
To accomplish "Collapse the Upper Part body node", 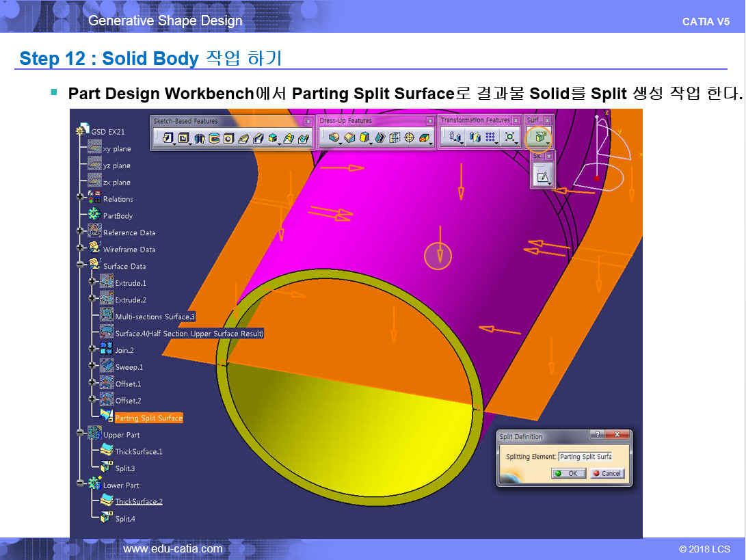I will (x=81, y=435).
